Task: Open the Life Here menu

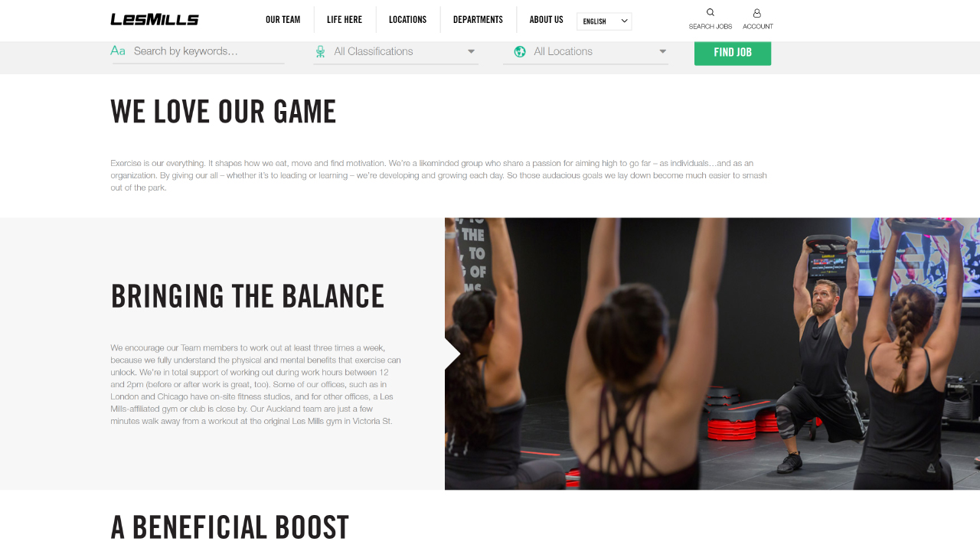Action: pyautogui.click(x=345, y=20)
